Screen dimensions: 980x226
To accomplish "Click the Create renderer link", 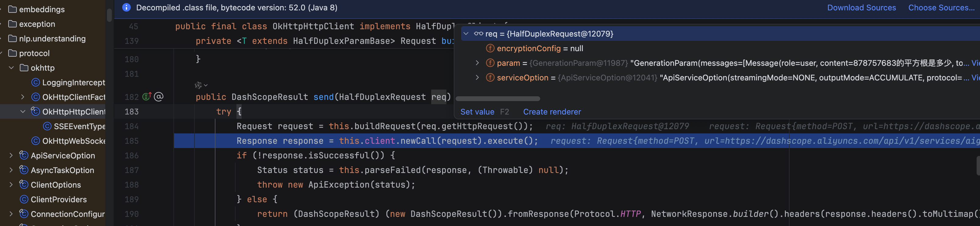I will pos(552,112).
